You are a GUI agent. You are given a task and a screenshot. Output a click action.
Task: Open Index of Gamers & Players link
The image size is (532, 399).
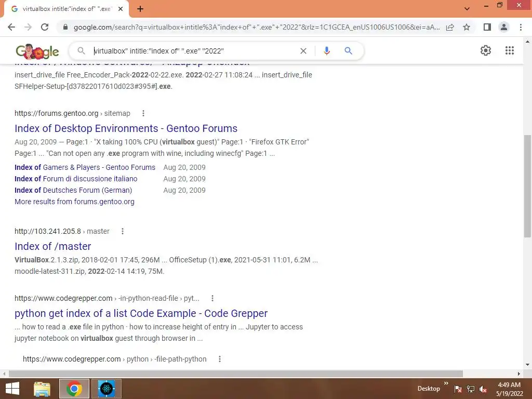tap(85, 167)
